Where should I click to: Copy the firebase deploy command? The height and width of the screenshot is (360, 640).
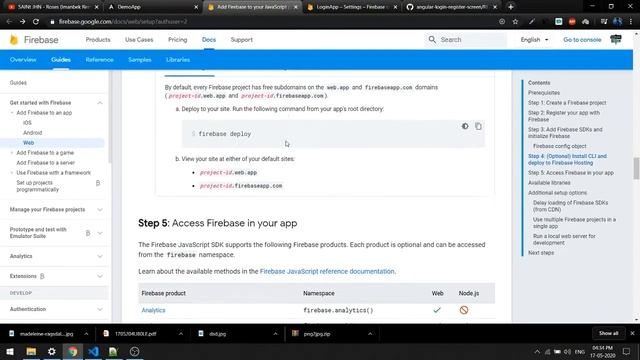[478, 126]
